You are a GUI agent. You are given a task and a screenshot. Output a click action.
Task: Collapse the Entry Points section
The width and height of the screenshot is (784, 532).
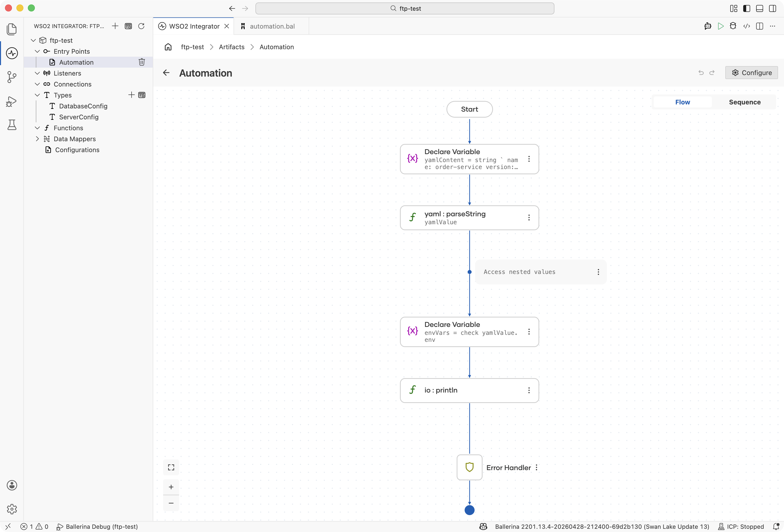(x=38, y=51)
